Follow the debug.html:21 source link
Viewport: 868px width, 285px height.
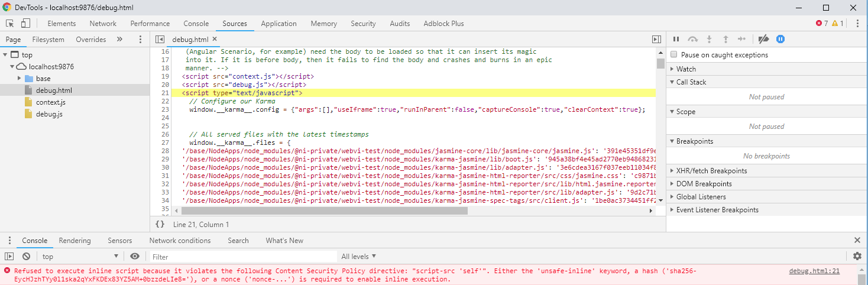(x=814, y=271)
